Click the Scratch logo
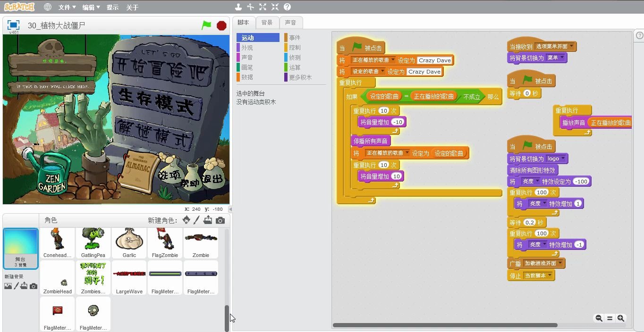 click(x=19, y=7)
